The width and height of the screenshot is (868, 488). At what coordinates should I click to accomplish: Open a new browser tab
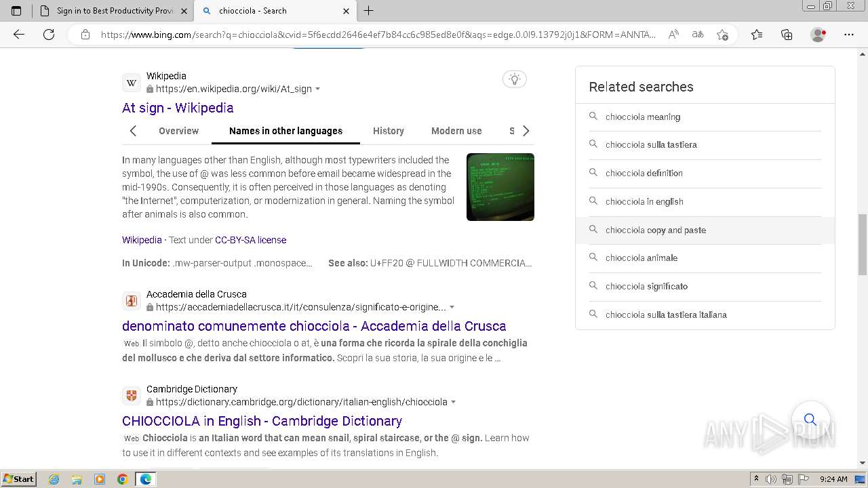pos(368,11)
